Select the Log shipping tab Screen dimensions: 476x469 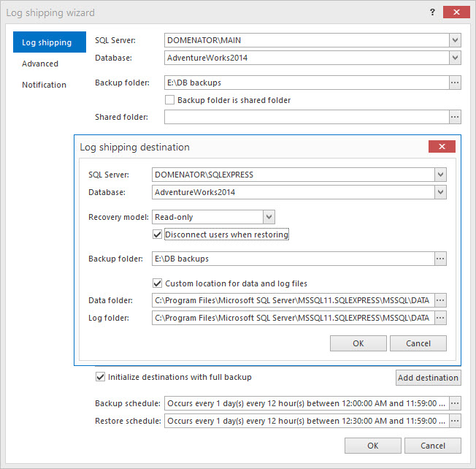50,42
